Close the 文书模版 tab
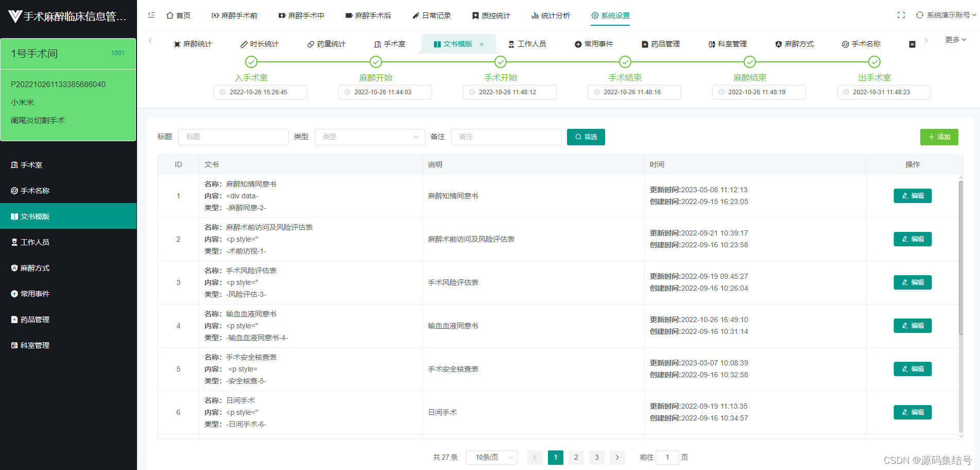 [482, 44]
